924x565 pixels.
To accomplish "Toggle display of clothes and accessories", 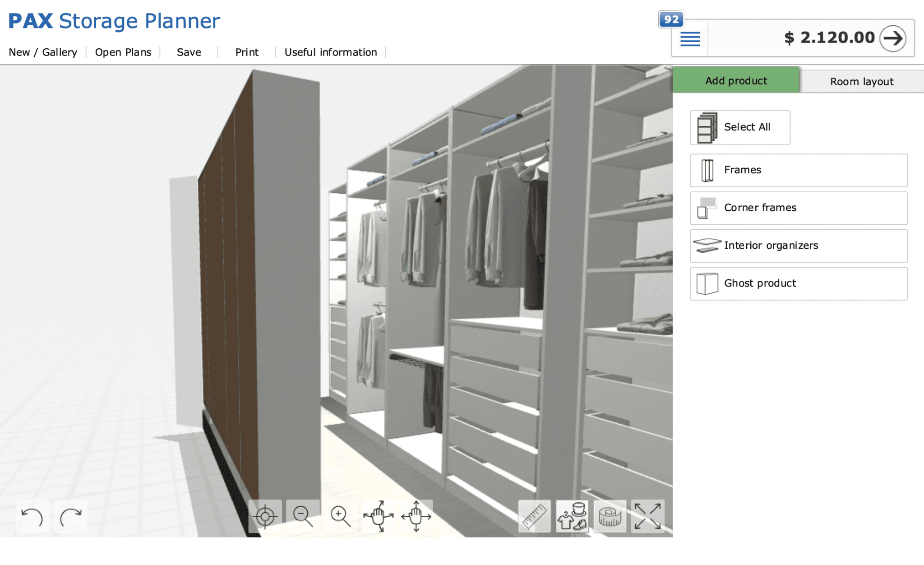I will click(x=572, y=516).
